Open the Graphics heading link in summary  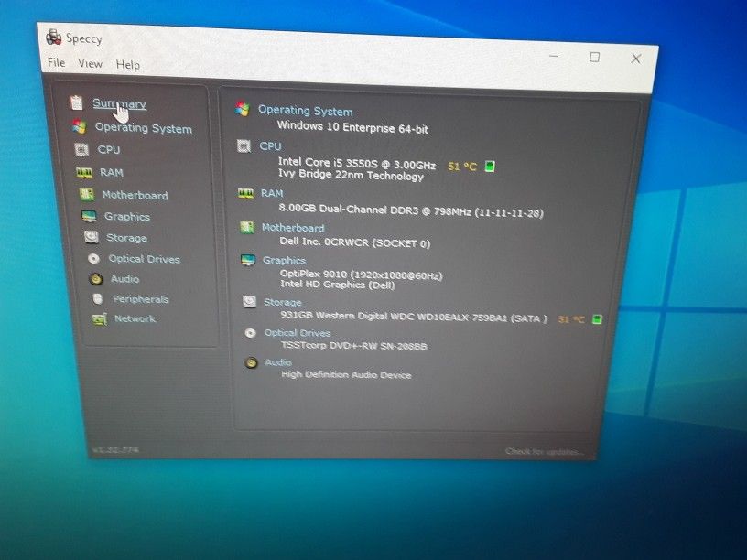coord(284,260)
